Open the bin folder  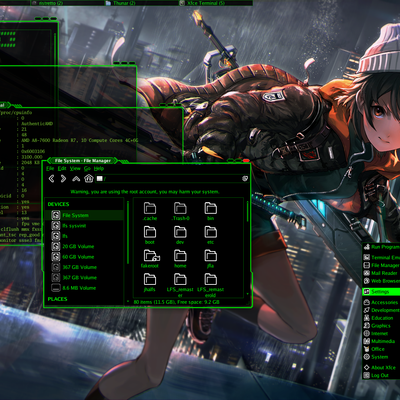[x=211, y=212]
